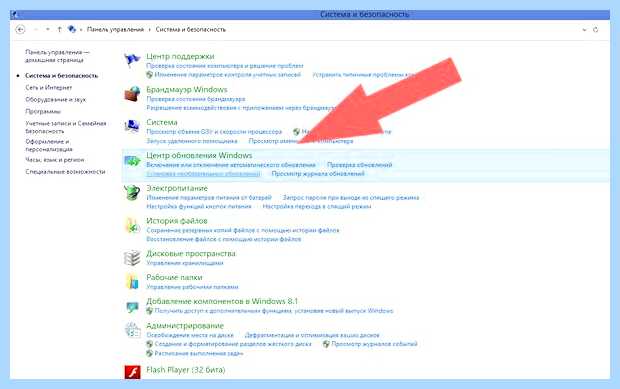The height and width of the screenshot is (389, 620).
Task: Open the Электропитание battery icon
Action: pyautogui.click(x=132, y=193)
